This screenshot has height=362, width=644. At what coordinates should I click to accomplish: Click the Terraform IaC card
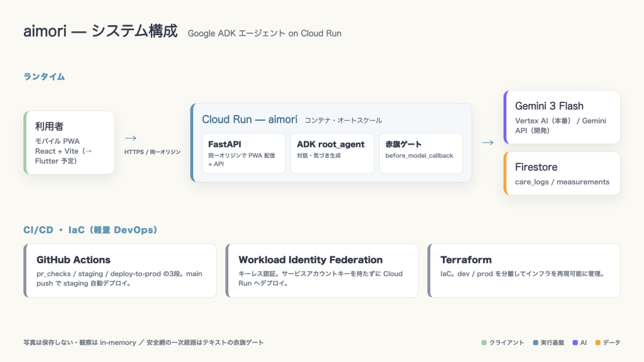pyautogui.click(x=524, y=270)
